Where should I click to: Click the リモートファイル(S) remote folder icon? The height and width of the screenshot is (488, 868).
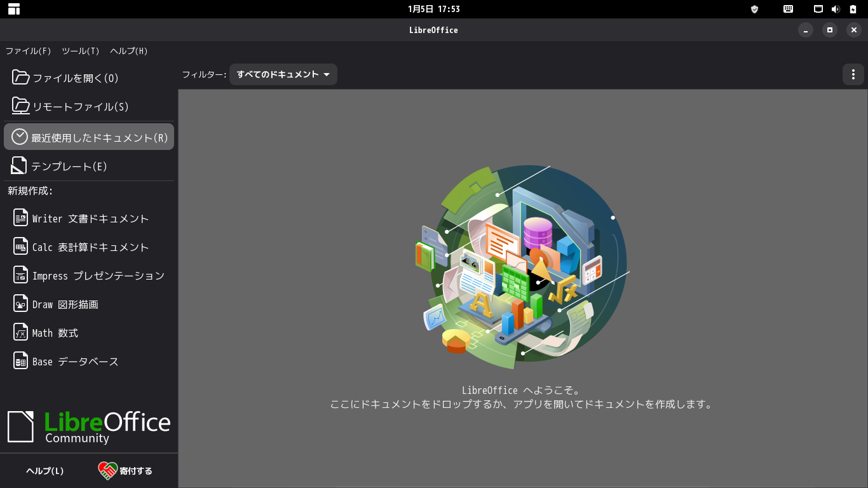pos(21,106)
